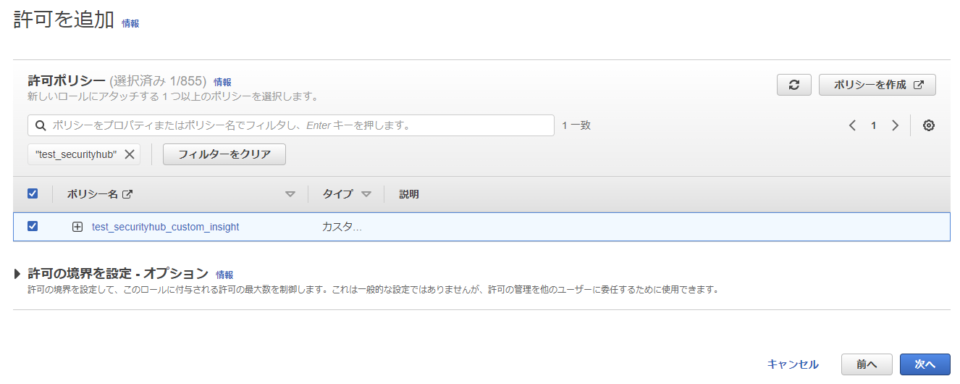Go to previous page arrow
The height and width of the screenshot is (384, 960).
852,126
